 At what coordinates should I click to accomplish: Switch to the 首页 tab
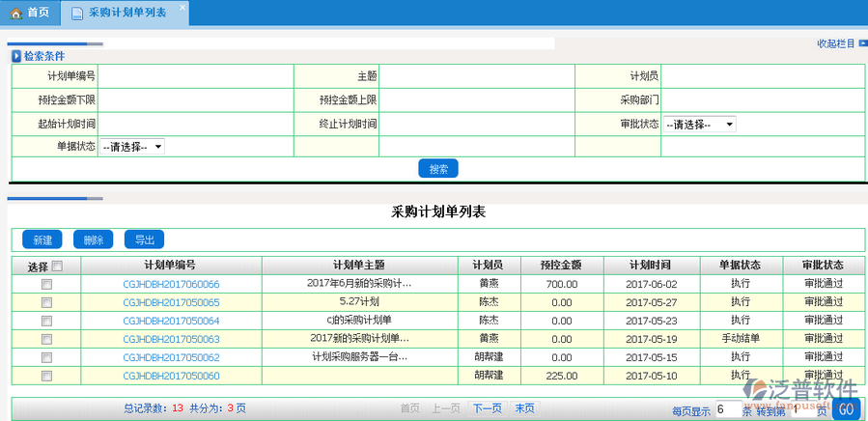[x=29, y=14]
